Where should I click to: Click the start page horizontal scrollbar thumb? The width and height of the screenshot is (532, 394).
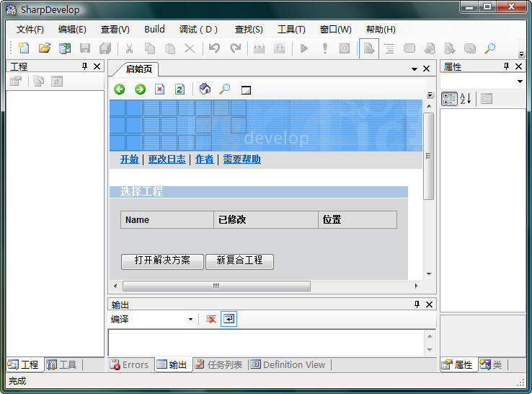click(216, 286)
